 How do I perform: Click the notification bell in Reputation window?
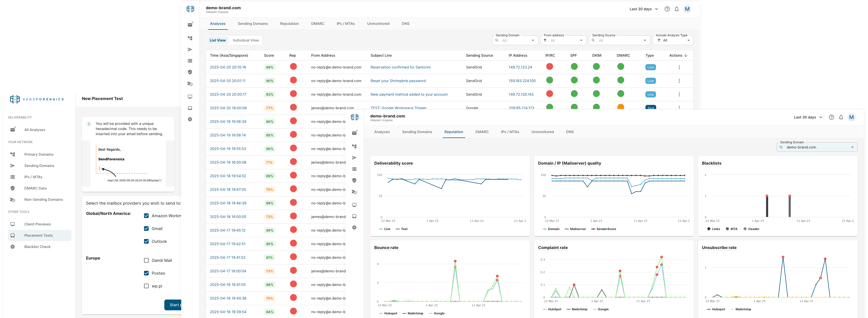[841, 117]
